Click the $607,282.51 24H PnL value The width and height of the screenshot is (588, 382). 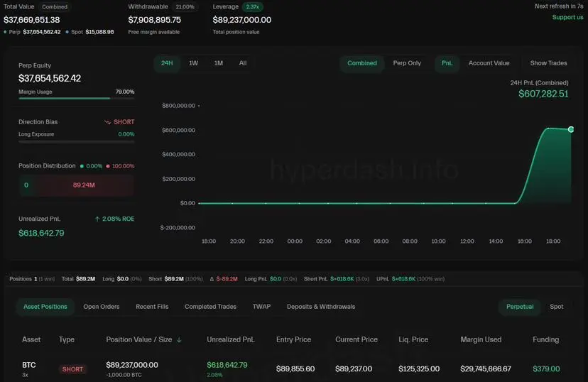[543, 94]
